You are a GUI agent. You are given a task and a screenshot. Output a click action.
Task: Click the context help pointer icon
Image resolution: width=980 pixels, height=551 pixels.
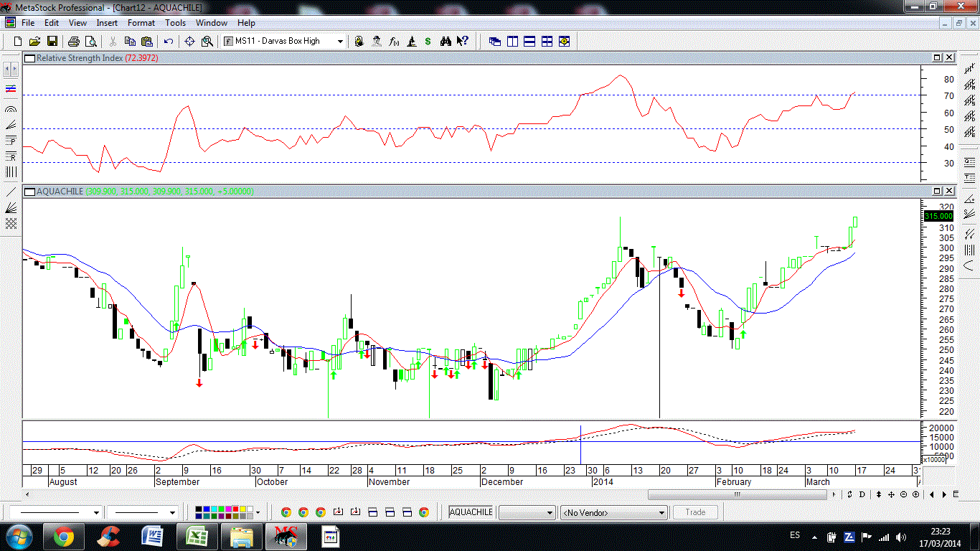pyautogui.click(x=463, y=41)
